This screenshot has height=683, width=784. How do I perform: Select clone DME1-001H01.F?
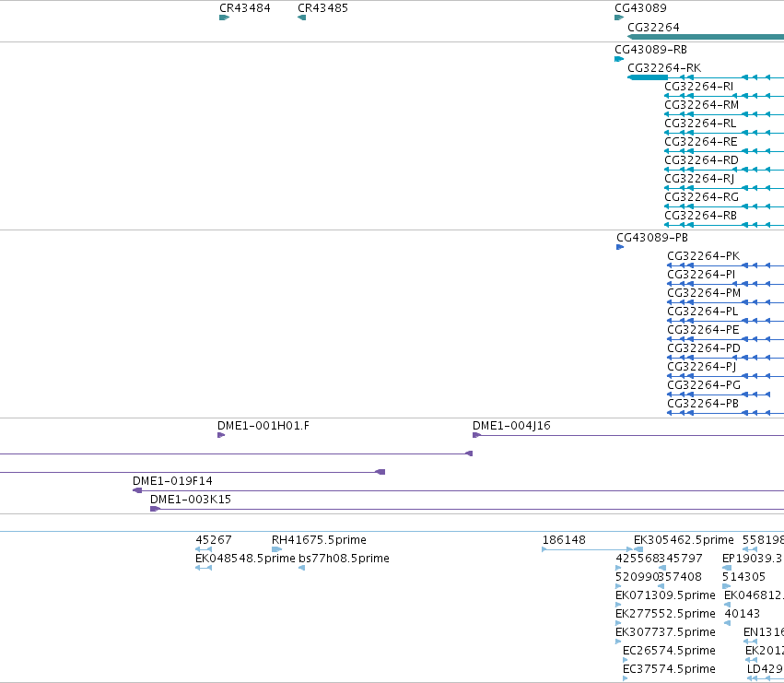point(263,426)
